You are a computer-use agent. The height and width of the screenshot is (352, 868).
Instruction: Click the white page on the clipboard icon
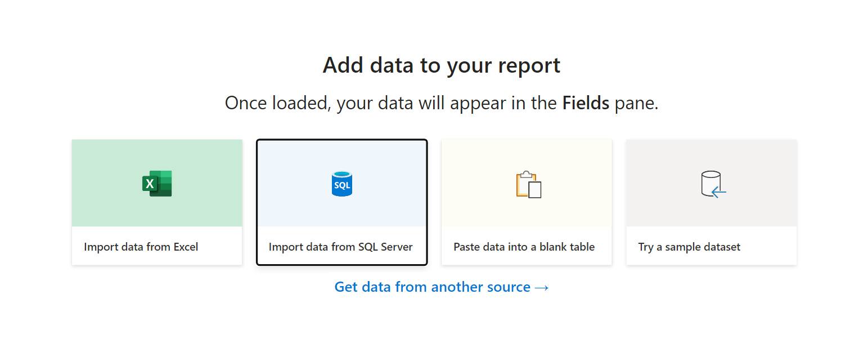[535, 190]
